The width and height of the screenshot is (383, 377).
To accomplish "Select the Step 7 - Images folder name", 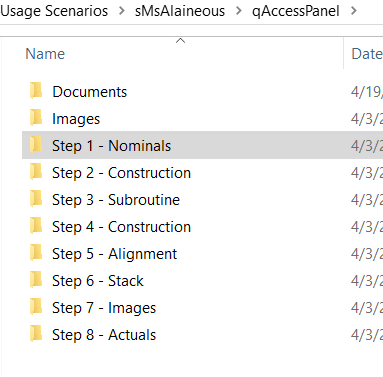I will tap(104, 308).
